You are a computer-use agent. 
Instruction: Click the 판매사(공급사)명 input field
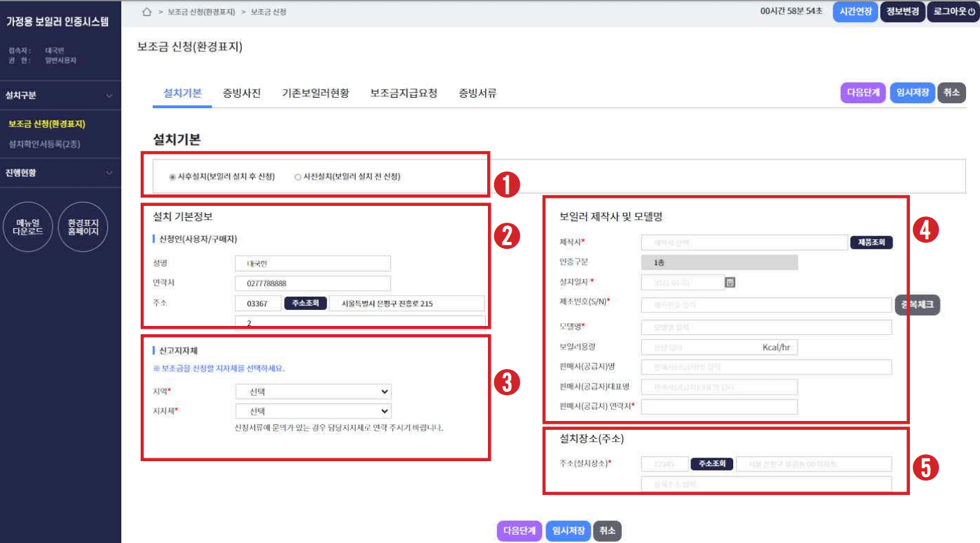click(767, 367)
